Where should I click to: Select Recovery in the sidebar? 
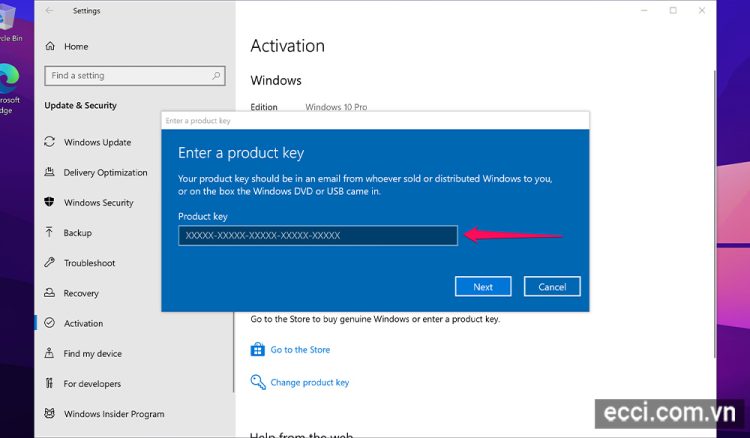pos(81,293)
